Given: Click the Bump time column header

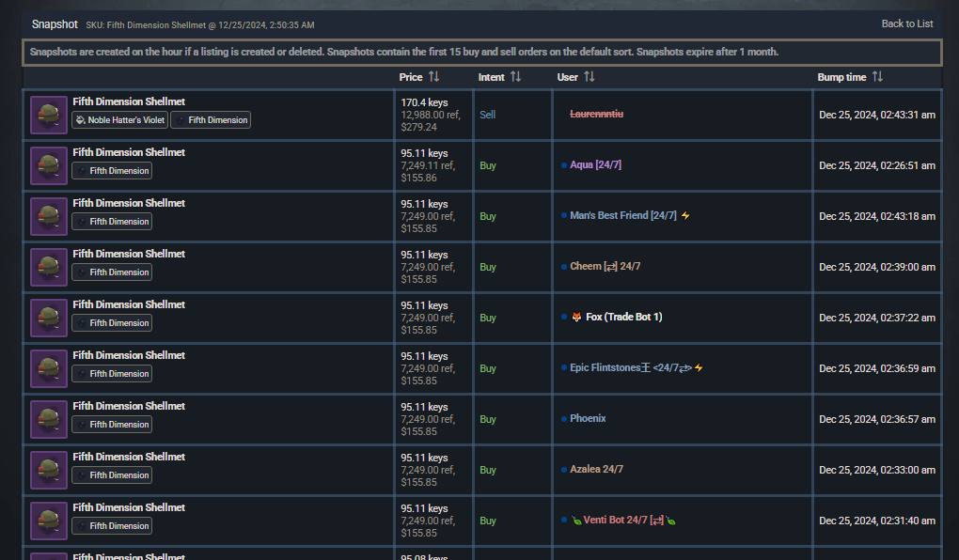Looking at the screenshot, I should [x=841, y=77].
